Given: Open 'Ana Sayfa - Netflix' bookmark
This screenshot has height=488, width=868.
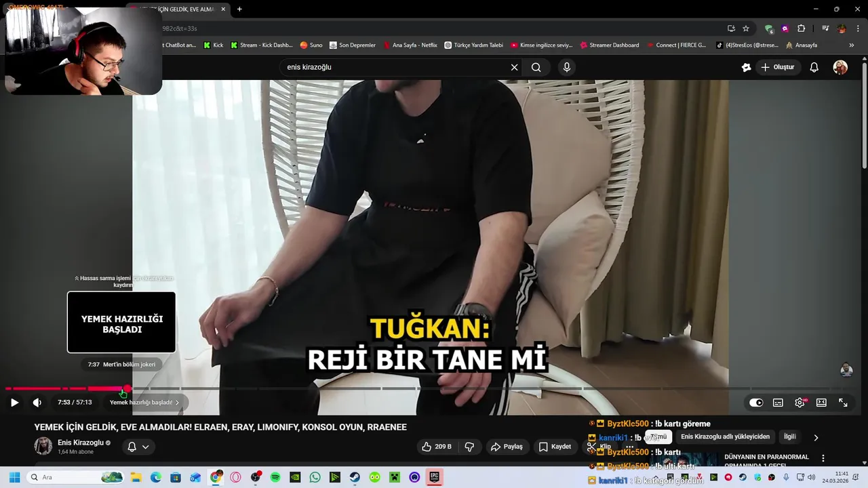Looking at the screenshot, I should tap(410, 45).
